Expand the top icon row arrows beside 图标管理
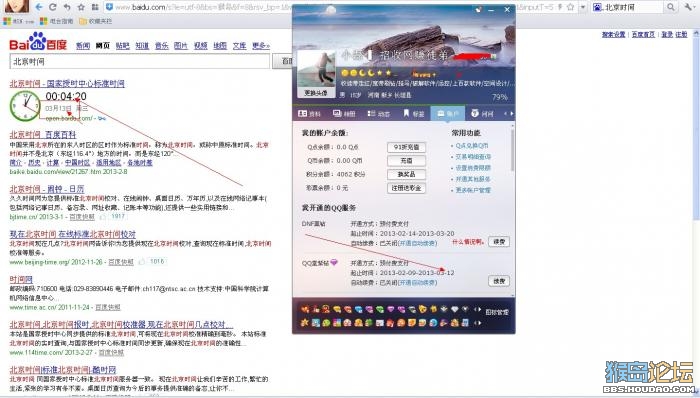Image resolution: width=700 pixels, height=398 pixels. coord(477,309)
